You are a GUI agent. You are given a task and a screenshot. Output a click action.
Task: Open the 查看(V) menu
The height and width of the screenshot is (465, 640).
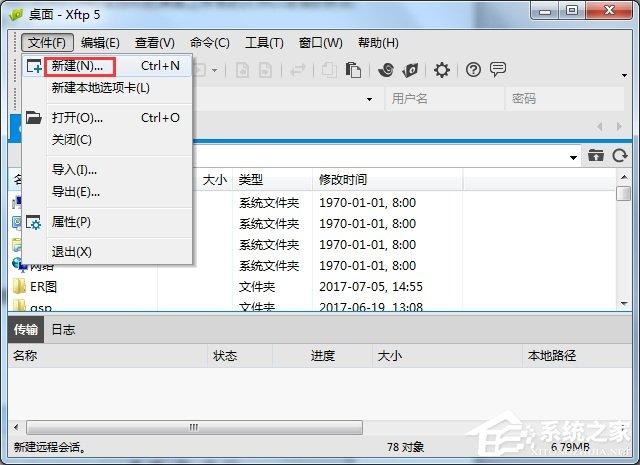click(x=155, y=42)
